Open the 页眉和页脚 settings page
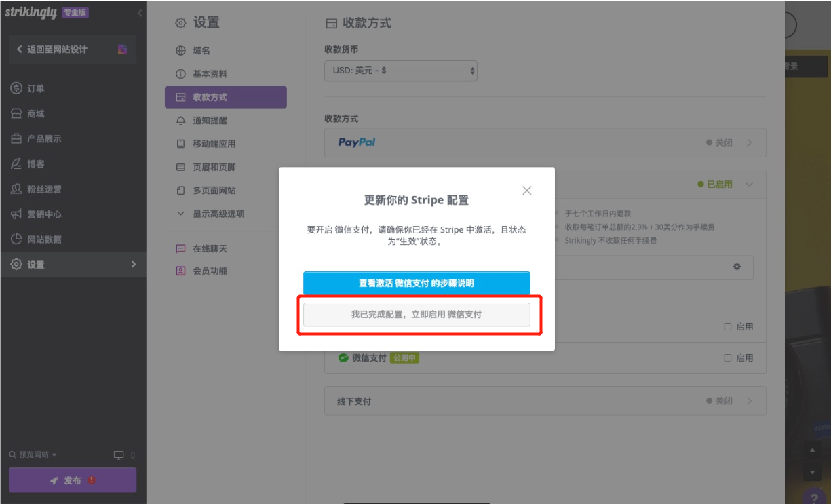831x504 pixels. pos(214,168)
